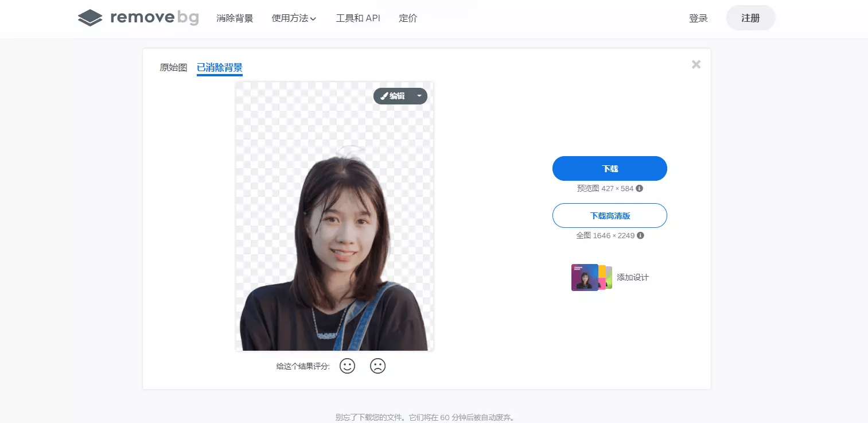Click info icon beside 预览图 427 × 584
868x423 pixels.
[x=639, y=188]
